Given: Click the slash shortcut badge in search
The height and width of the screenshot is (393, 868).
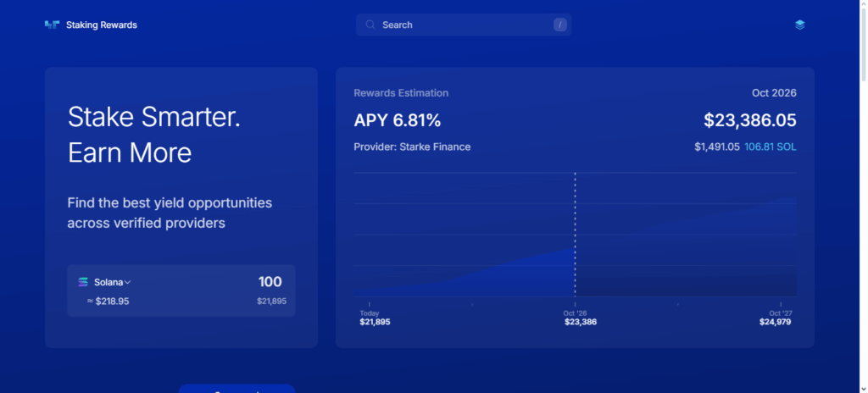Looking at the screenshot, I should [559, 25].
